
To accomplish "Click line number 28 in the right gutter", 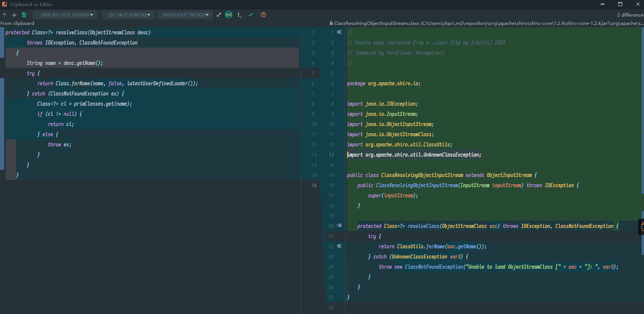I will coord(331,308).
